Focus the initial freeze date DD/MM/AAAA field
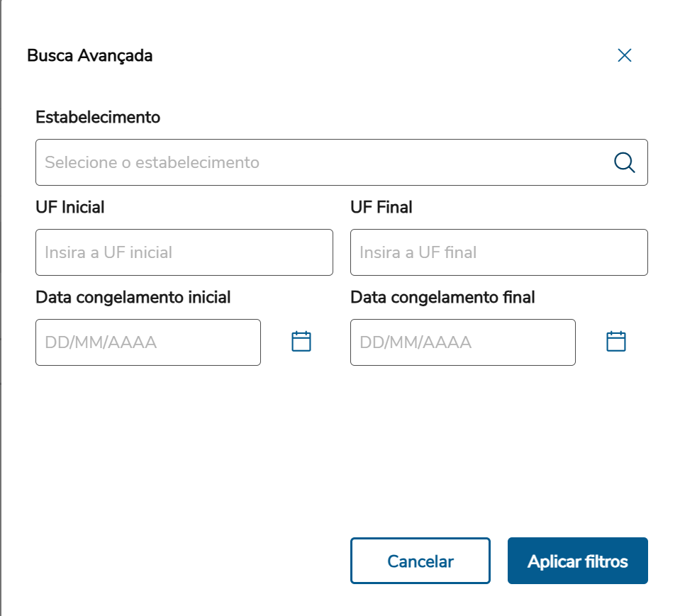The width and height of the screenshot is (680, 616). click(147, 342)
